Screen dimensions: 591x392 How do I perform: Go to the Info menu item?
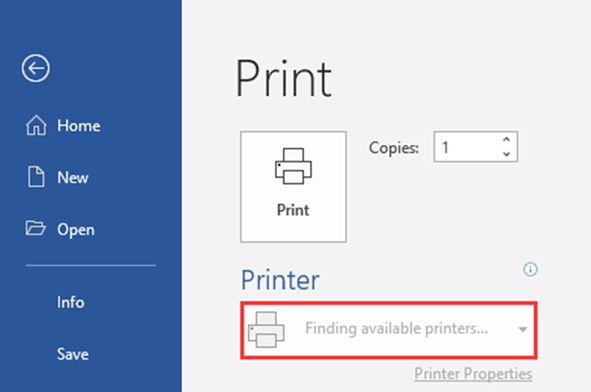pos(70,302)
